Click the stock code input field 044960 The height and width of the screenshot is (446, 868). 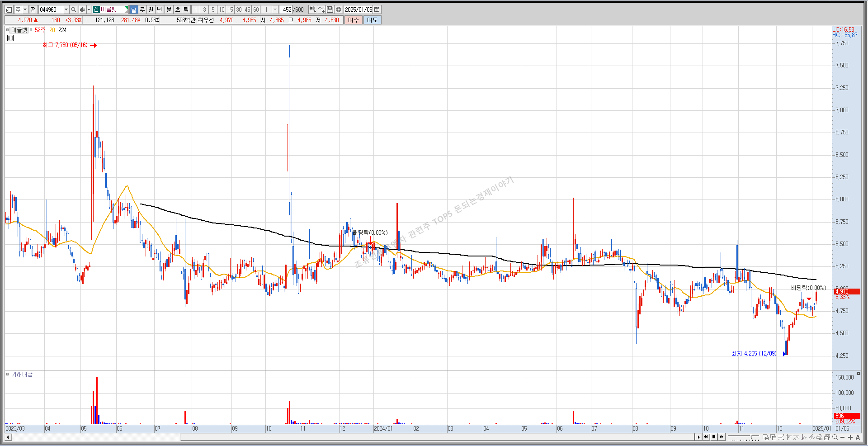[51, 9]
